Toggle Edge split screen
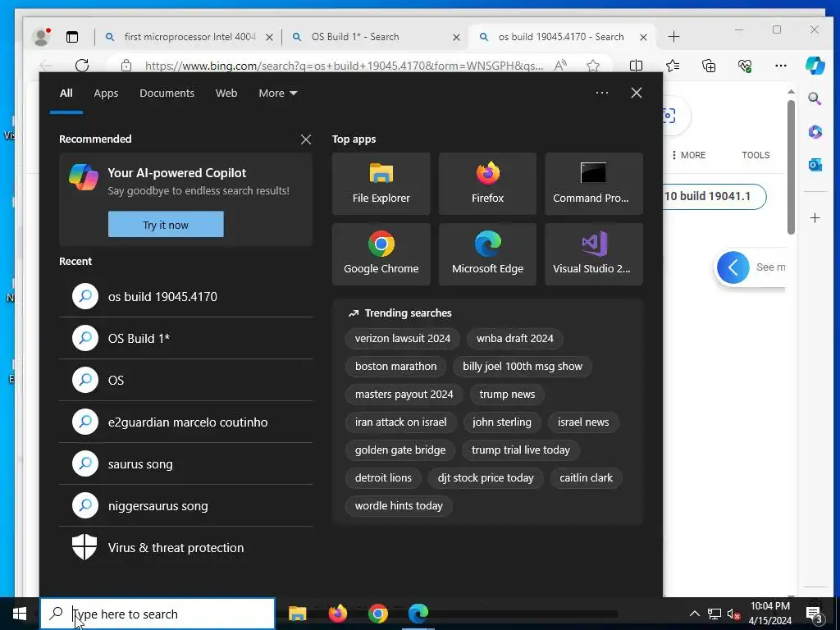The height and width of the screenshot is (630, 840). [636, 66]
